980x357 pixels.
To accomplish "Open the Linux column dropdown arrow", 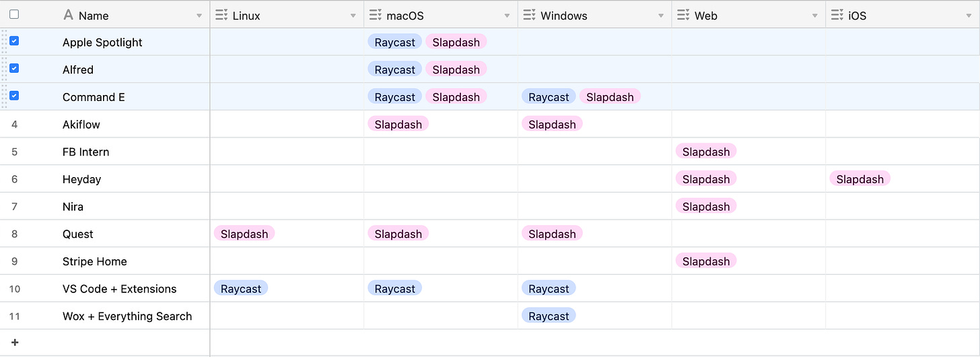I will pyautogui.click(x=353, y=15).
